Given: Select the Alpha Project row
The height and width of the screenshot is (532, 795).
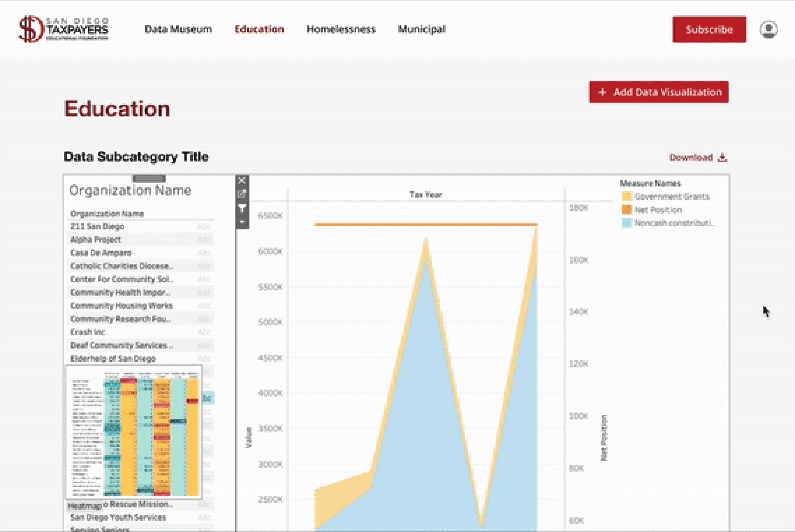Looking at the screenshot, I should [x=96, y=240].
